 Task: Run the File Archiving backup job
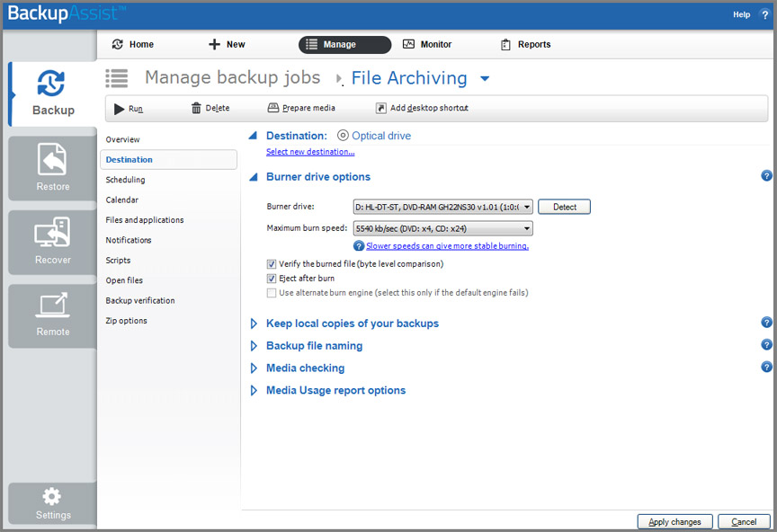pos(129,109)
